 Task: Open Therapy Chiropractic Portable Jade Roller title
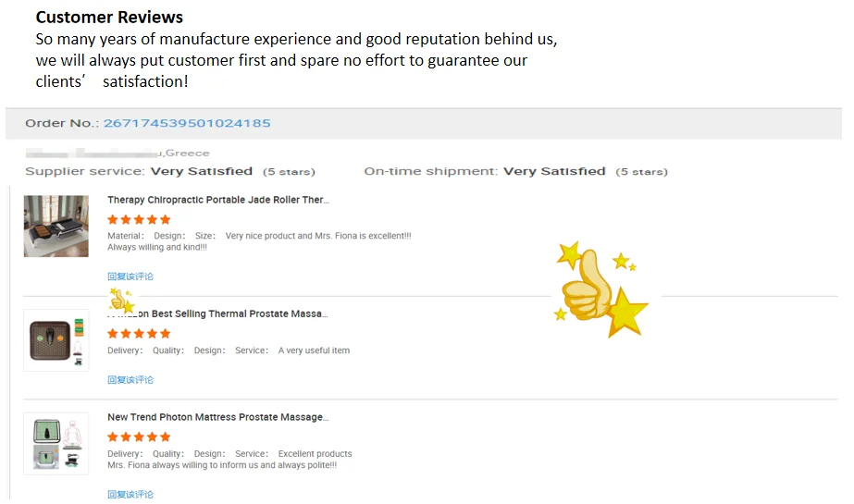coord(218,200)
